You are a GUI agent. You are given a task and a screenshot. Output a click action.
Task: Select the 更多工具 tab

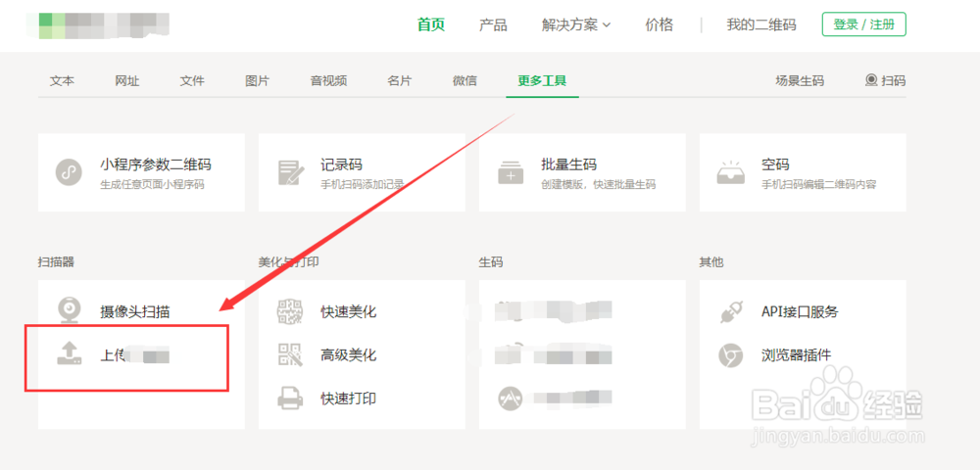(542, 80)
